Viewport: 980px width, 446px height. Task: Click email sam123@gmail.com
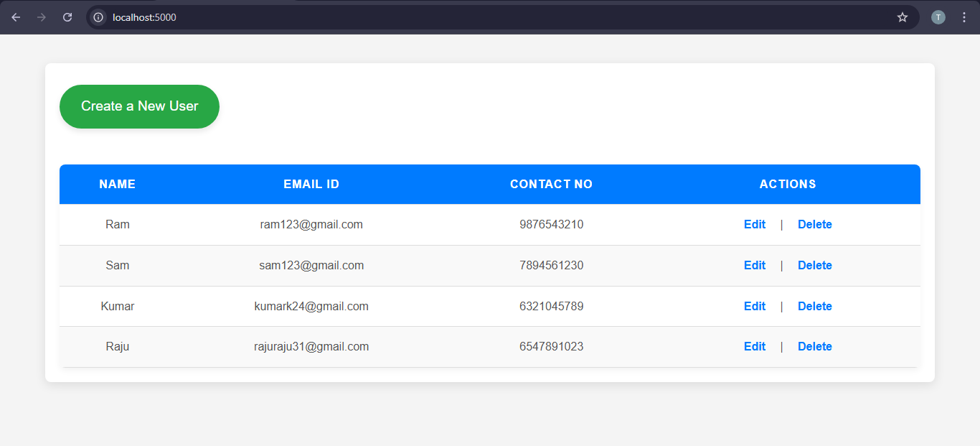311,266
